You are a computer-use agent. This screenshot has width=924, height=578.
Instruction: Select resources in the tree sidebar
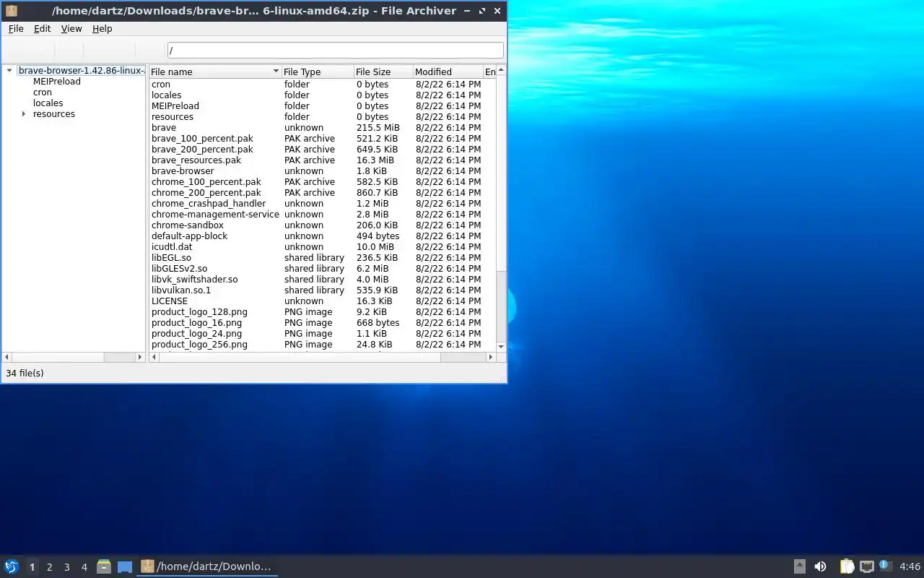pyautogui.click(x=54, y=114)
